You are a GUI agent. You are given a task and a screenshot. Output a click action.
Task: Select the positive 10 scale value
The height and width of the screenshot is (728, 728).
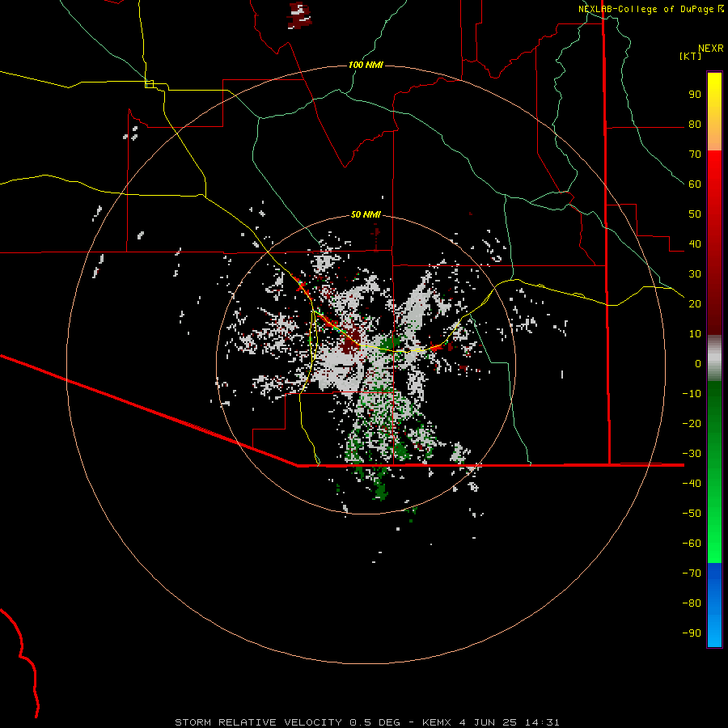coord(695,334)
